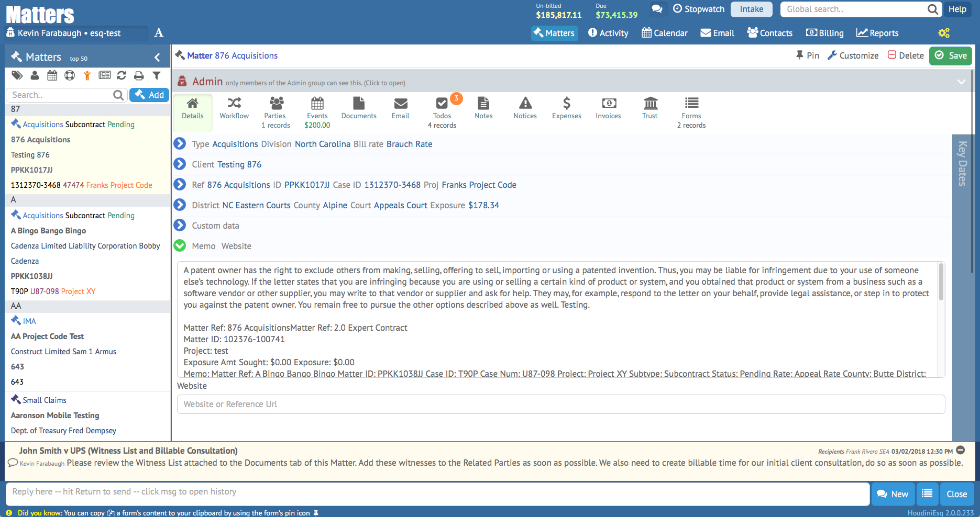Expand the Client Testing 876 row
The height and width of the screenshot is (517, 980).
[180, 164]
